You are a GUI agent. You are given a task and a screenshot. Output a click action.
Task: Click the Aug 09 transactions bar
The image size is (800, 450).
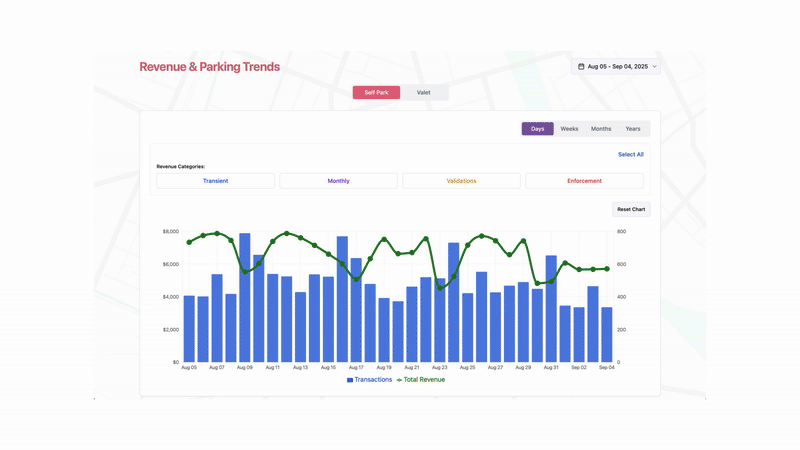click(245, 300)
